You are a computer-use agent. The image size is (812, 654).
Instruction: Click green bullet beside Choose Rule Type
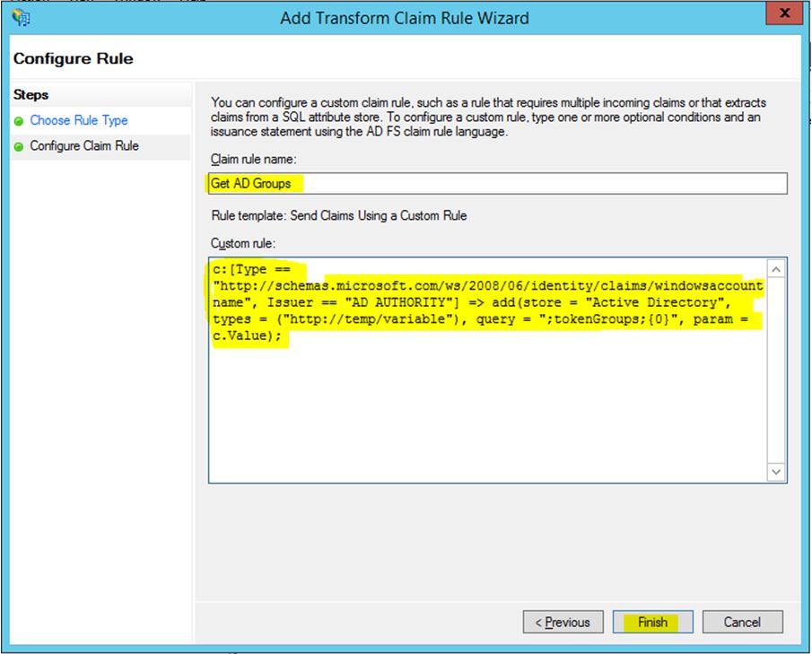(19, 121)
